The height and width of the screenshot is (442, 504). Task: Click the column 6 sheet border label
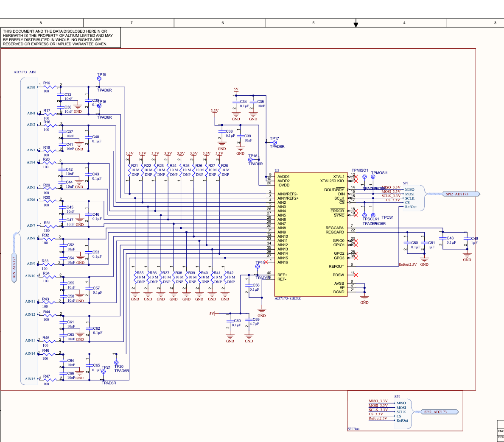coord(222,23)
